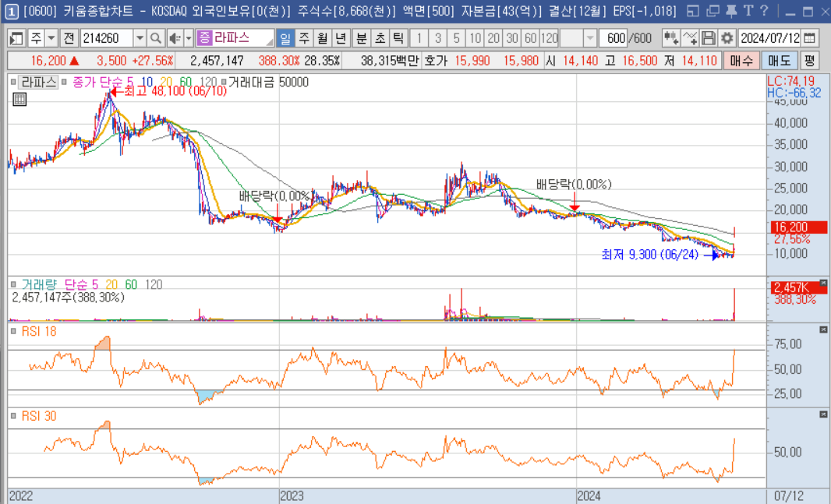Switch to minute chart '분' button

click(362, 38)
